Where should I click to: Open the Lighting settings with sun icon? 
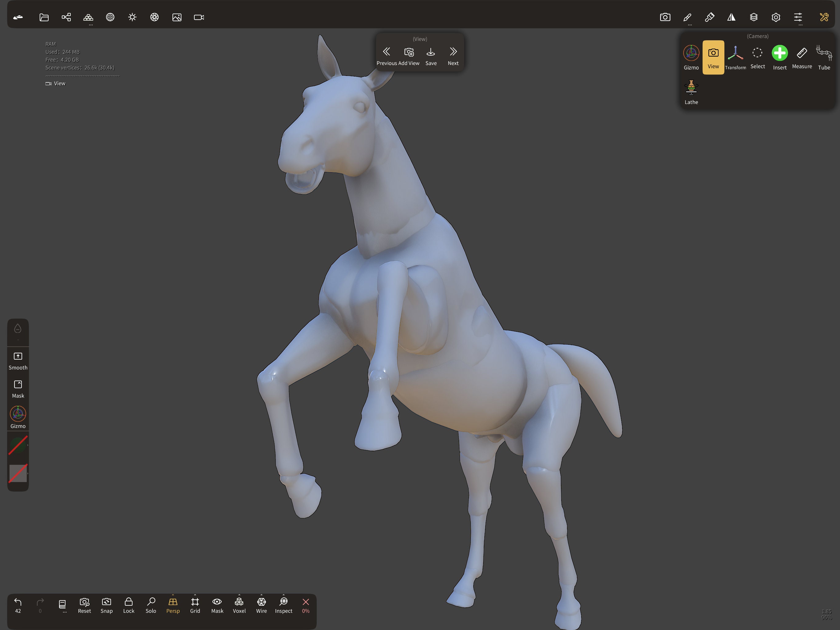132,17
